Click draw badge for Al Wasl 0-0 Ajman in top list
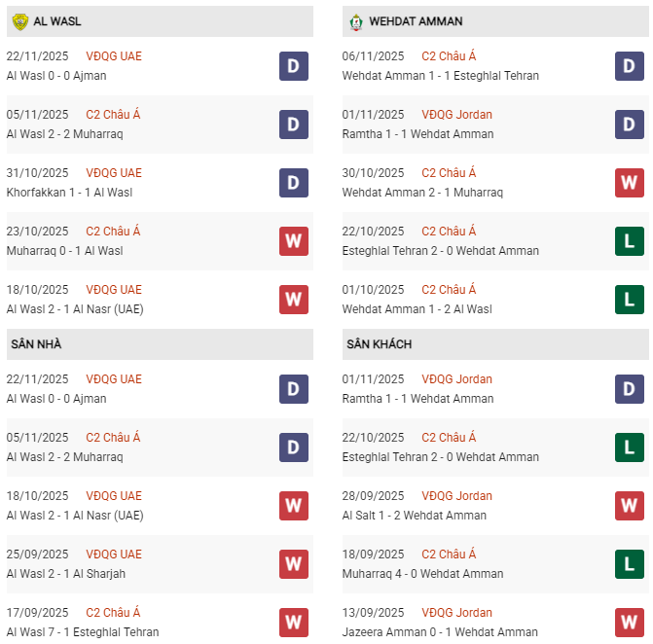This screenshot has height=644, width=653. click(293, 66)
